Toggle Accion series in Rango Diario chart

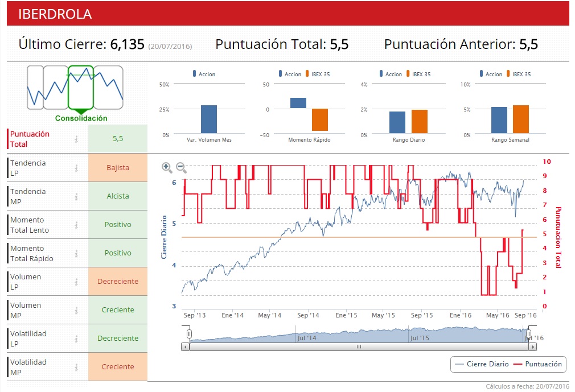coord(391,74)
